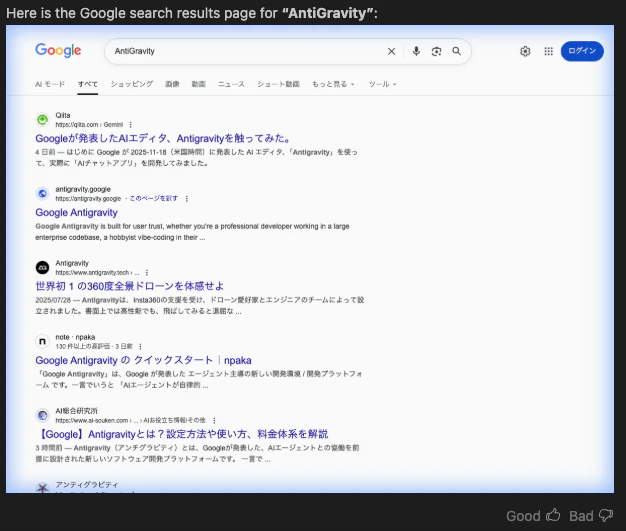Click the https://antigravity.google URL text
The height and width of the screenshot is (531, 626).
tap(88, 198)
